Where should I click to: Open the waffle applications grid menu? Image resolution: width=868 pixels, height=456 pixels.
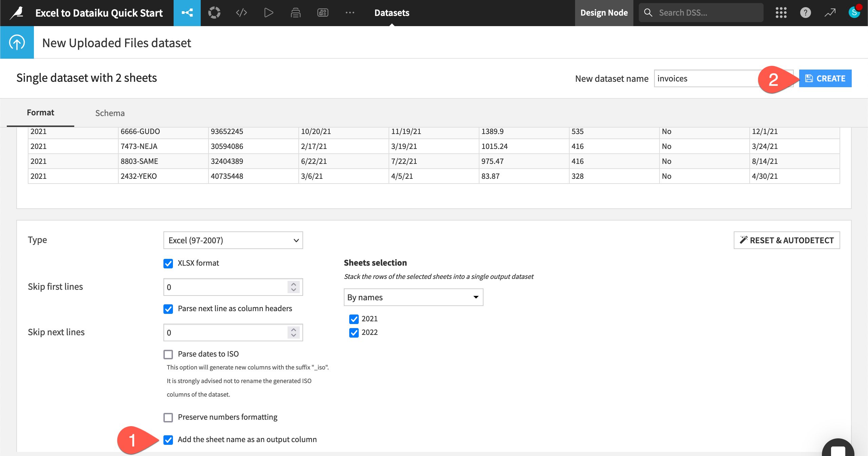point(781,13)
